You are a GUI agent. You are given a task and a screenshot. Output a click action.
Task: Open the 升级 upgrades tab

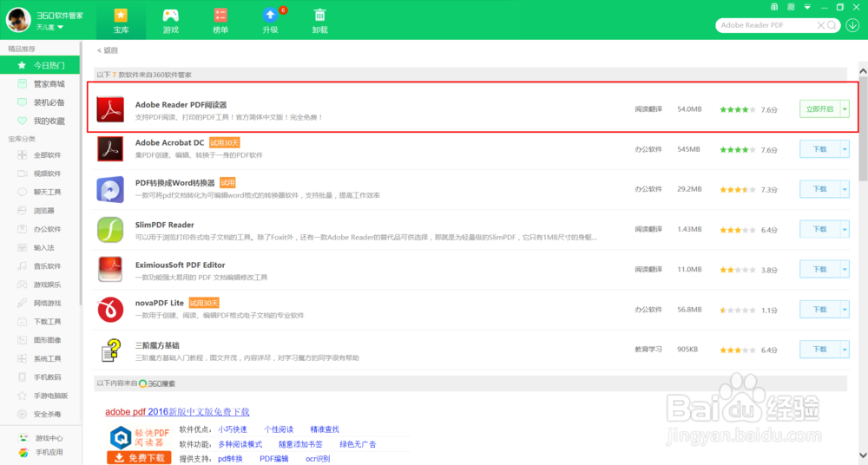click(270, 21)
